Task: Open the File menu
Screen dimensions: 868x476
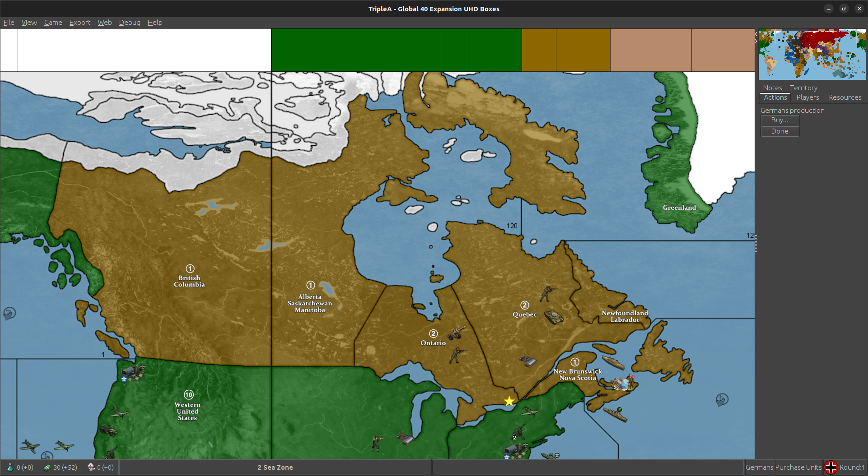Action: tap(9, 23)
